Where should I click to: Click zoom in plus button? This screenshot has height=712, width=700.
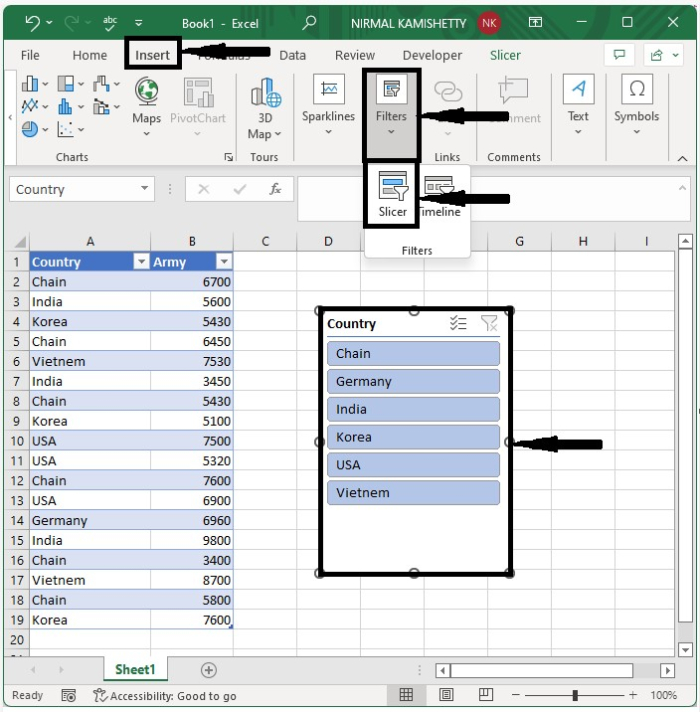[x=633, y=695]
